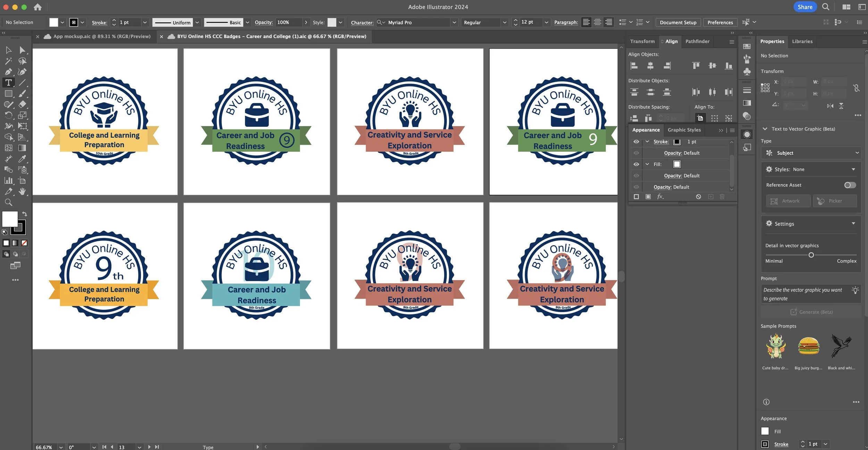Open Preferences button
This screenshot has height=450, width=868.
coord(720,23)
